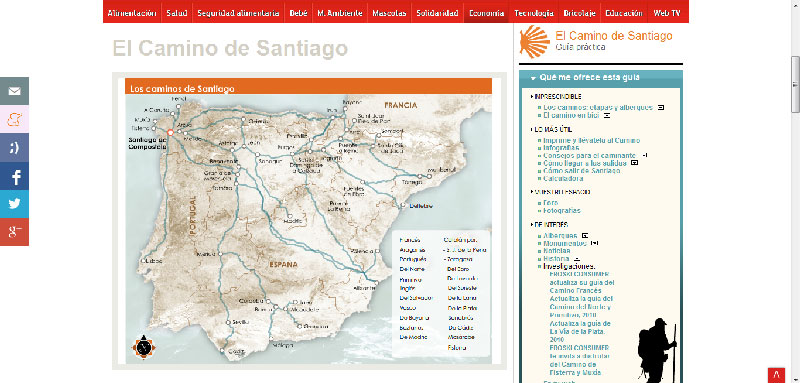Open Cómo salir de Santiago link
Screen dimensions: 800x383
[x=582, y=171]
